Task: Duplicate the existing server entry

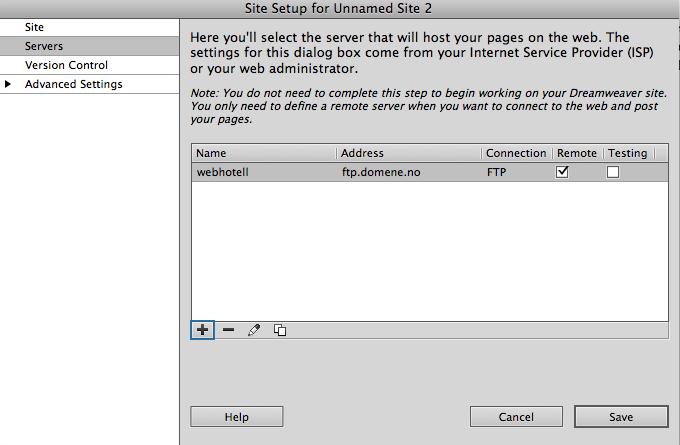Action: pyautogui.click(x=280, y=330)
